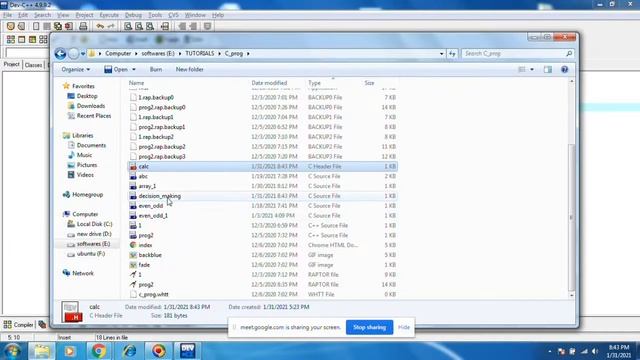
Task: Click the C header icon of the calc file
Action: point(133,167)
